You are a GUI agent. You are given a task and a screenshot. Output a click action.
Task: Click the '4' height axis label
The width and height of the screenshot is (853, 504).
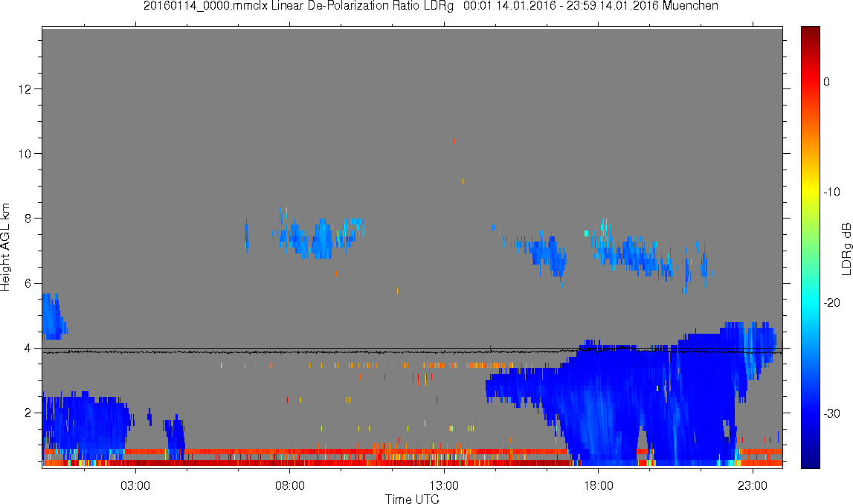(x=28, y=349)
